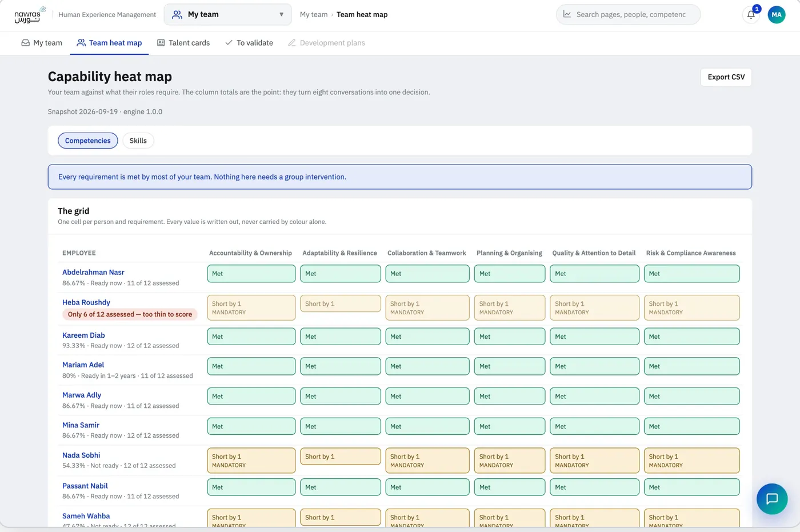
Task: Click Abdelrahman Nasr's Accountability Met cell
Action: 251,274
